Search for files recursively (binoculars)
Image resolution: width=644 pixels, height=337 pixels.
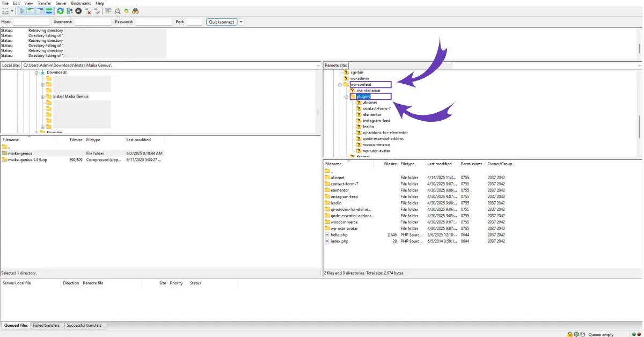point(135,11)
